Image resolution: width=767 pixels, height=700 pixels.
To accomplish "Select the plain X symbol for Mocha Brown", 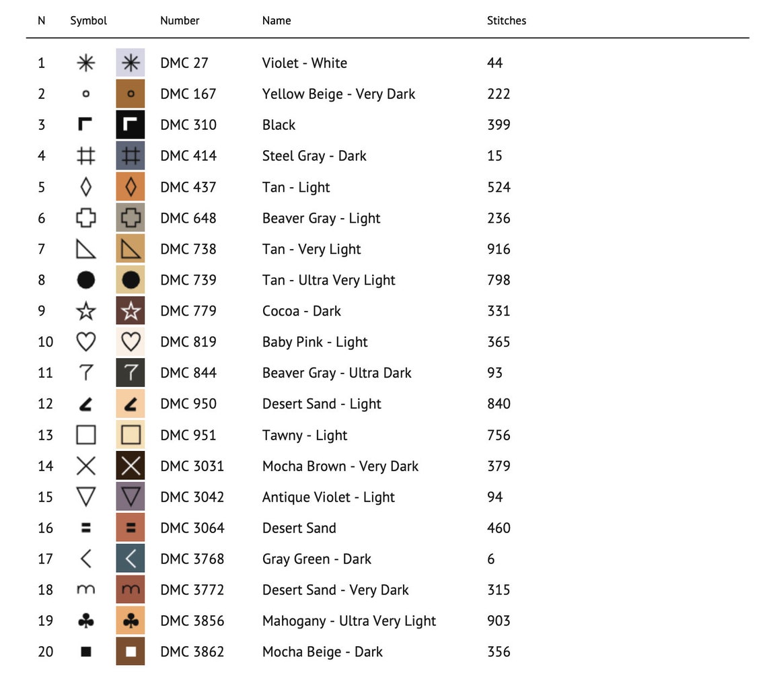I will point(85,466).
